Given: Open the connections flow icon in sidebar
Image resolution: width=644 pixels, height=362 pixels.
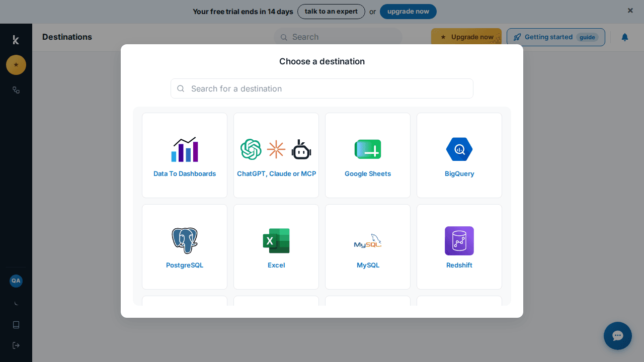Looking at the screenshot, I should pyautogui.click(x=16, y=90).
